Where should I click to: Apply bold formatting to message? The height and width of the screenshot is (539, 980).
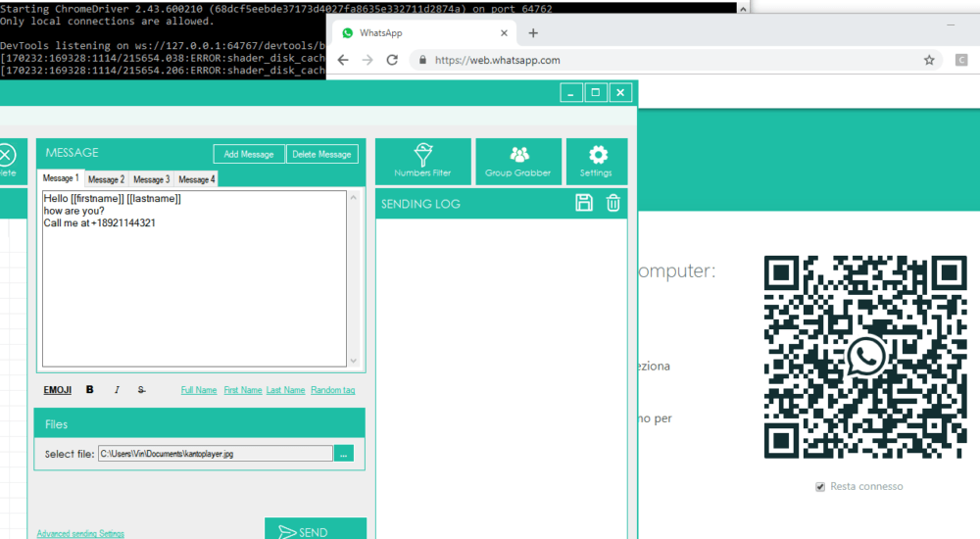point(89,390)
